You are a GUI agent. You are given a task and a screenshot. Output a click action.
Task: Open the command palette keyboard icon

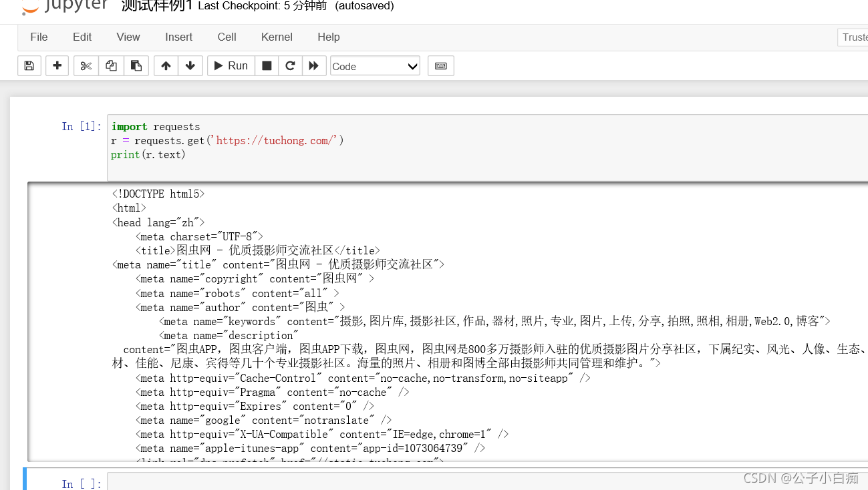pyautogui.click(x=441, y=66)
